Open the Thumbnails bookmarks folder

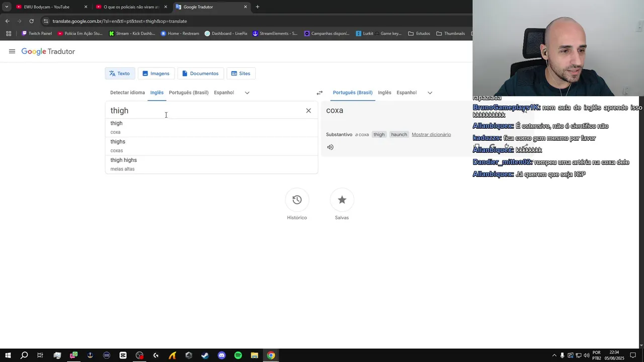pos(450,34)
